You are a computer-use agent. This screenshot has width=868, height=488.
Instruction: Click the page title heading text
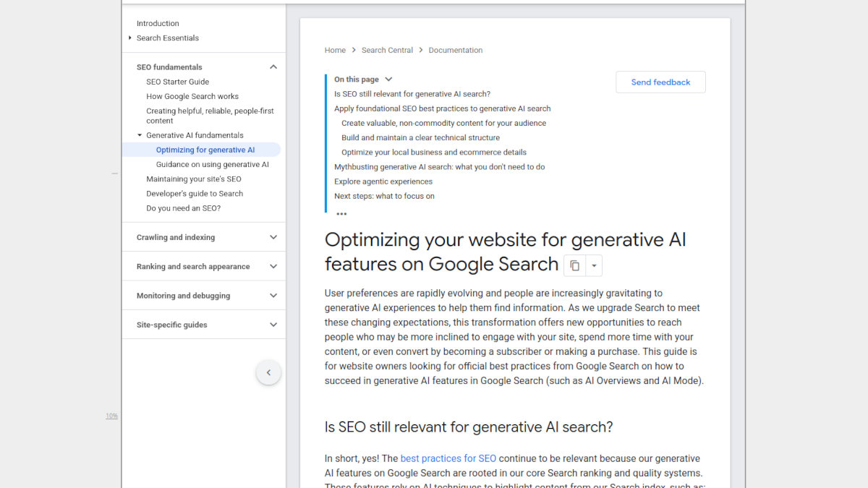coord(506,252)
